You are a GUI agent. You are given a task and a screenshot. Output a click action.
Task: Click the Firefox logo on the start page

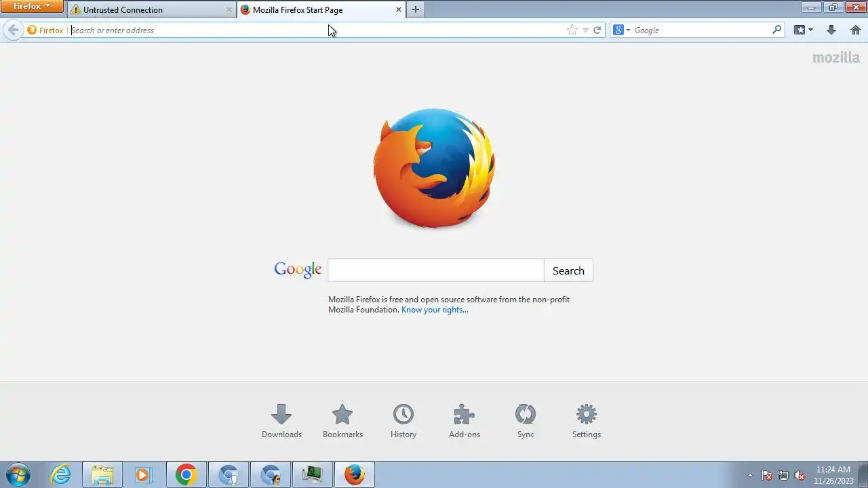tap(434, 168)
